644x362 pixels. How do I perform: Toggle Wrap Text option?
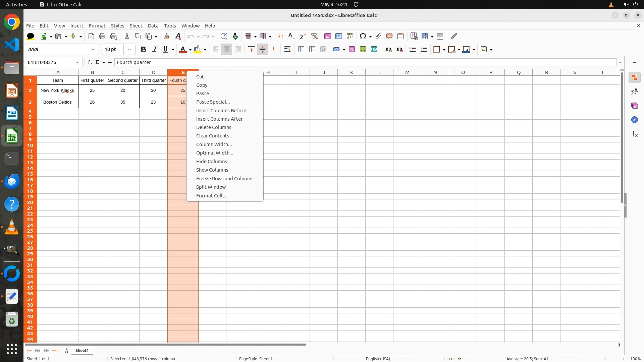pyautogui.click(x=287, y=50)
